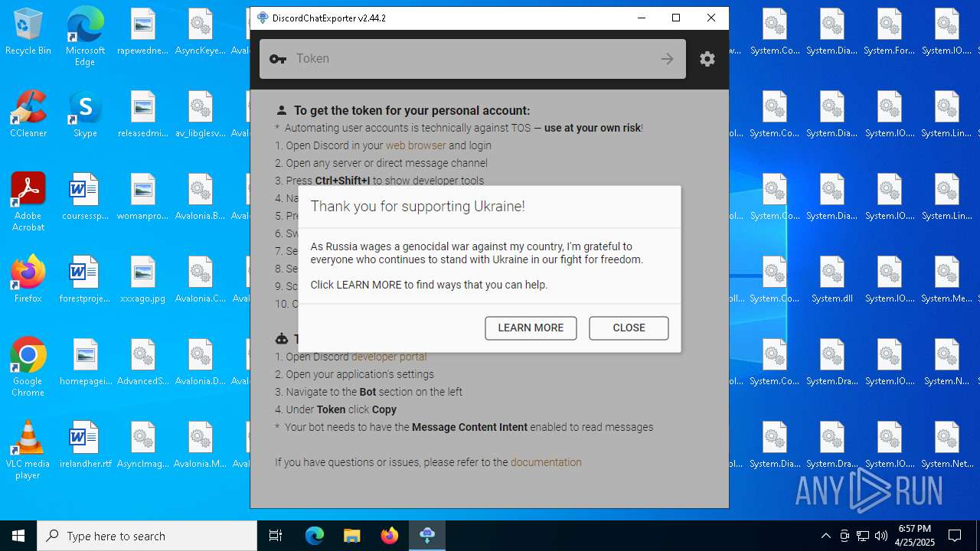The image size is (980, 551).
Task: Select the coursessp... Word document icon
Action: tap(85, 197)
